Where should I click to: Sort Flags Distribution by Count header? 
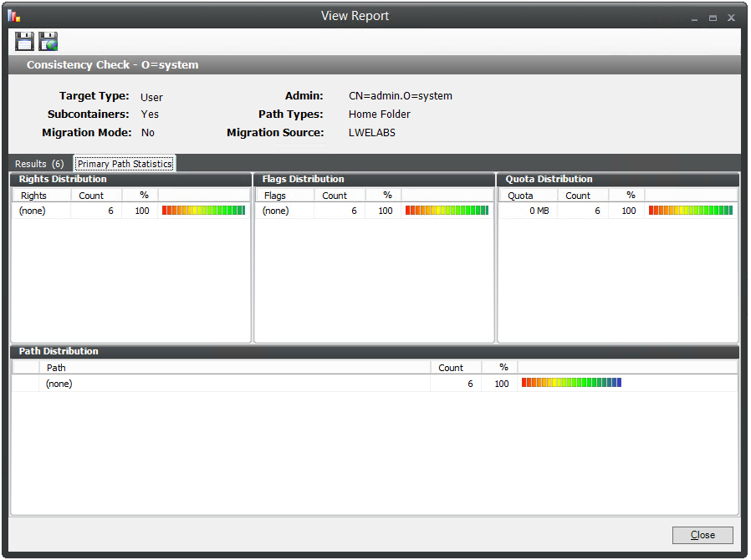point(340,196)
